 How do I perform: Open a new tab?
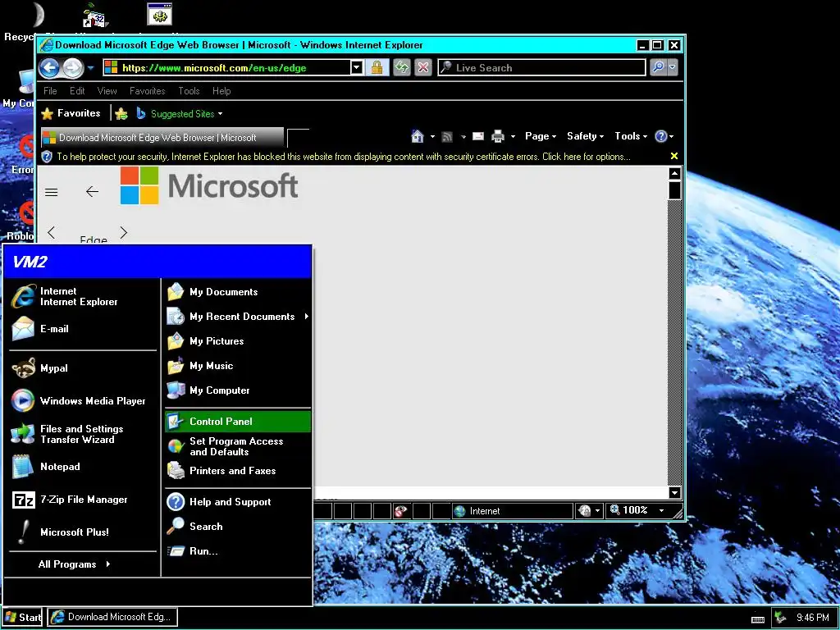click(x=298, y=138)
